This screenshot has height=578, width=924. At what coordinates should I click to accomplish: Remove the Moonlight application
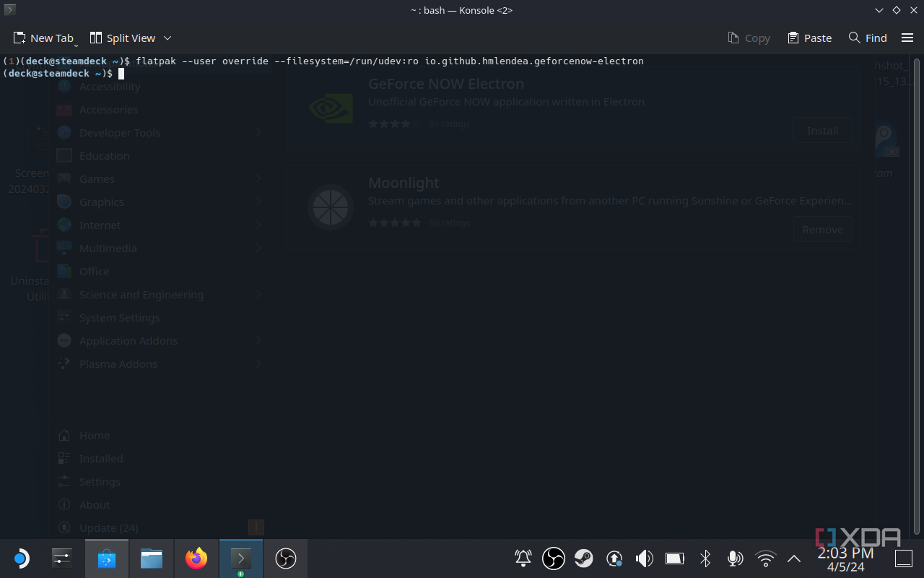[822, 229]
